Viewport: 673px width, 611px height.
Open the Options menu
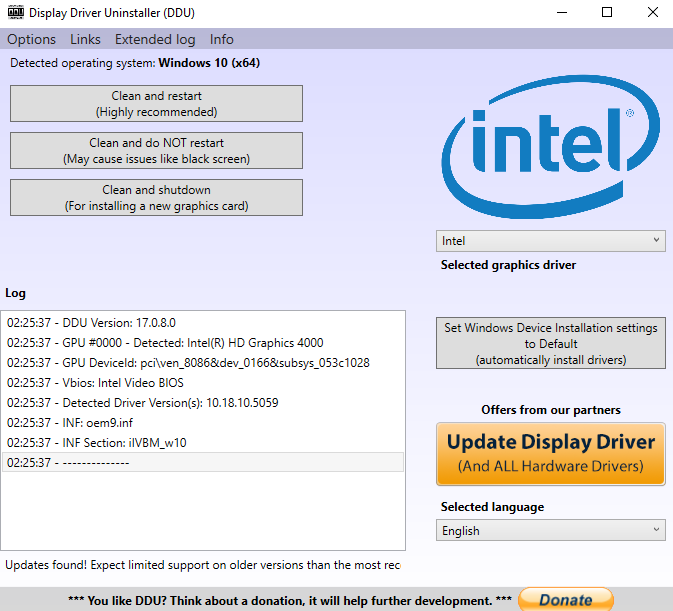31,39
